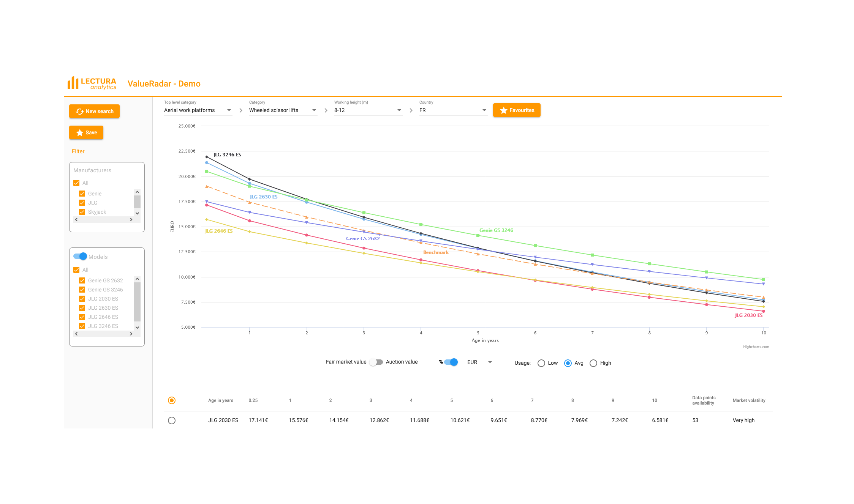Open the Working height dropdown showing 8-12
Image resolution: width=854 pixels, height=504 pixels.
(368, 110)
